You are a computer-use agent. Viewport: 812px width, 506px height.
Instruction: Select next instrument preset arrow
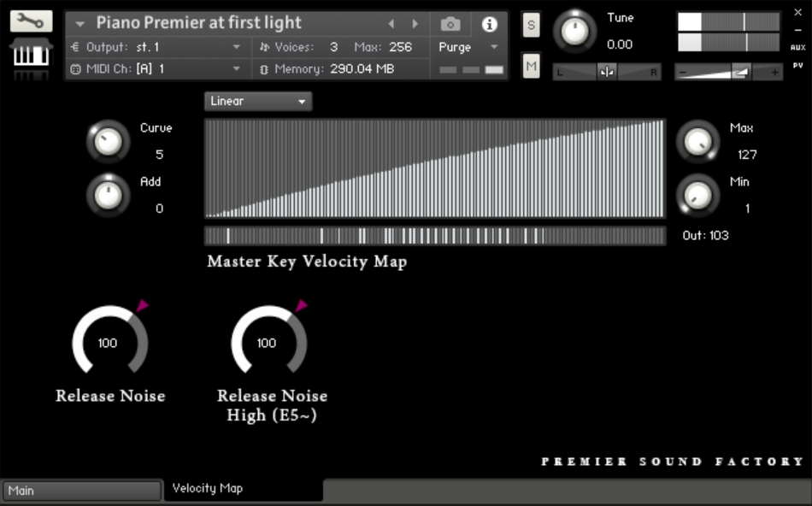click(x=415, y=24)
